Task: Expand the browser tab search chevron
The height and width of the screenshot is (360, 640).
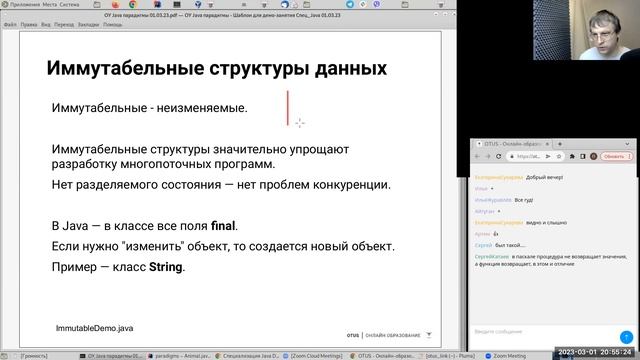Action: point(627,144)
